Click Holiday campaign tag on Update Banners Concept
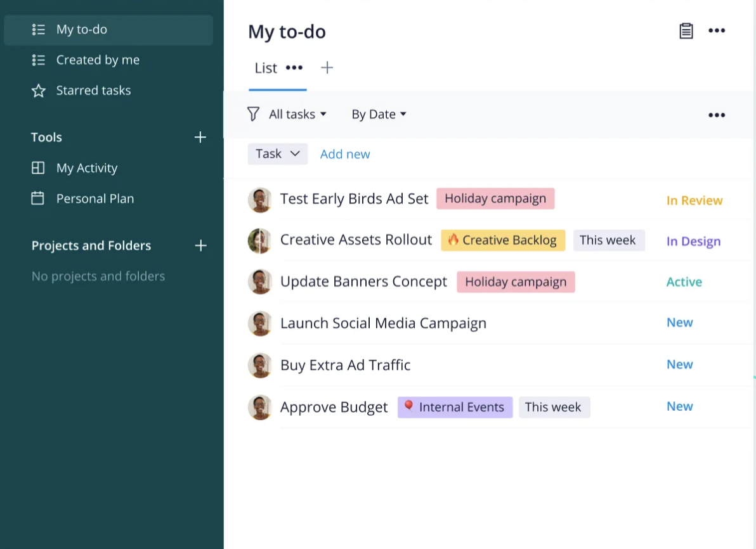The width and height of the screenshot is (756, 549). 516,282
